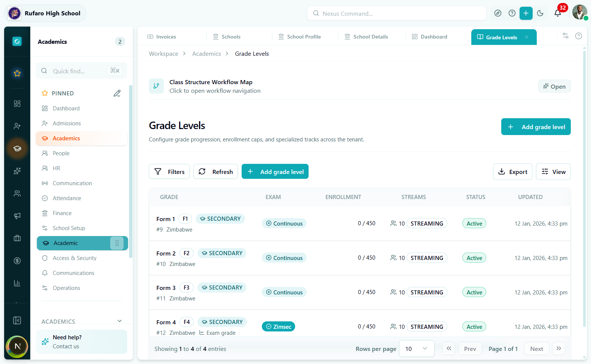Click the megaphone announcements icon in rail
Image resolution: width=591 pixels, height=364 pixels.
(x=17, y=216)
